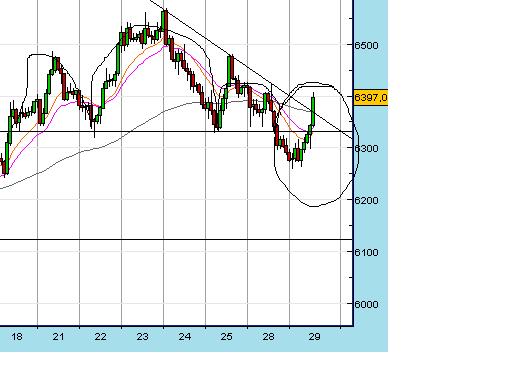Click date label 23 on time axis
The image size is (512, 384).
click(x=142, y=337)
